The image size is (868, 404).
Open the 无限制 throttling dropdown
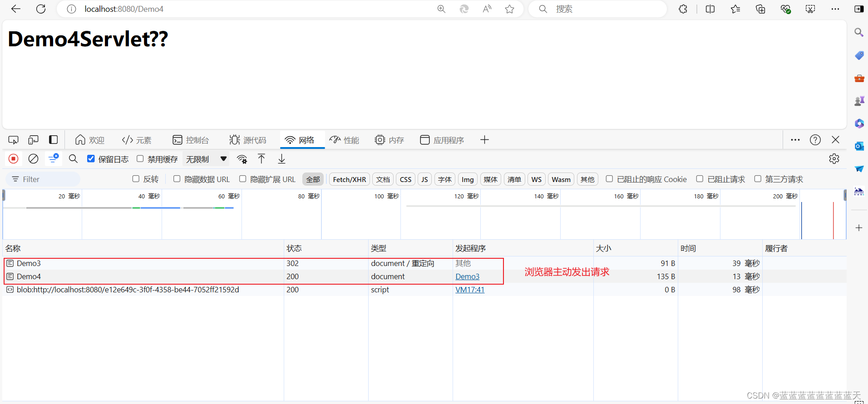206,159
